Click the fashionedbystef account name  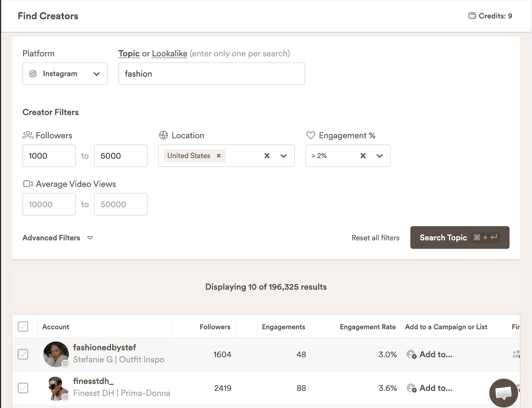tap(104, 347)
